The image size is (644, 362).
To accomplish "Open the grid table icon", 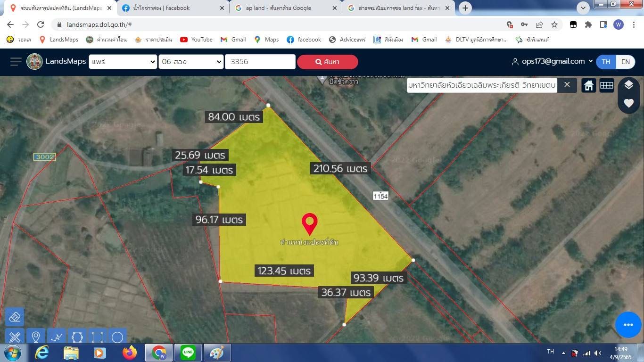I will click(606, 85).
